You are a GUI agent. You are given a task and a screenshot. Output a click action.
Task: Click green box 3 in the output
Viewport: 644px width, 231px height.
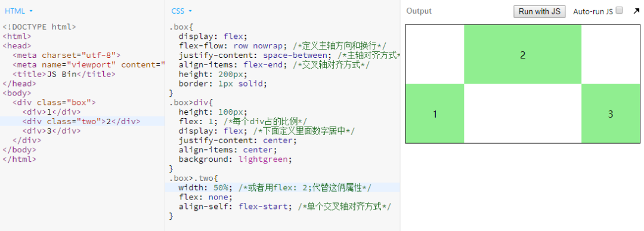pyautogui.click(x=611, y=114)
